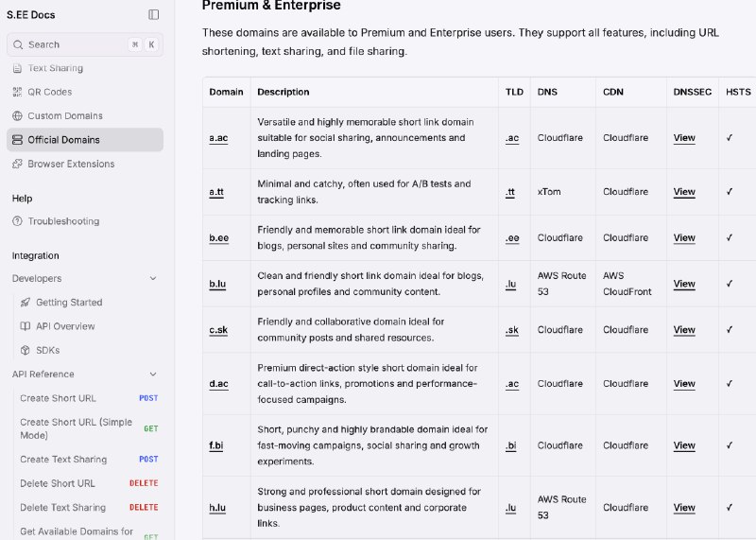Click the API Overview book icon
This screenshot has height=540, width=756.
point(26,326)
